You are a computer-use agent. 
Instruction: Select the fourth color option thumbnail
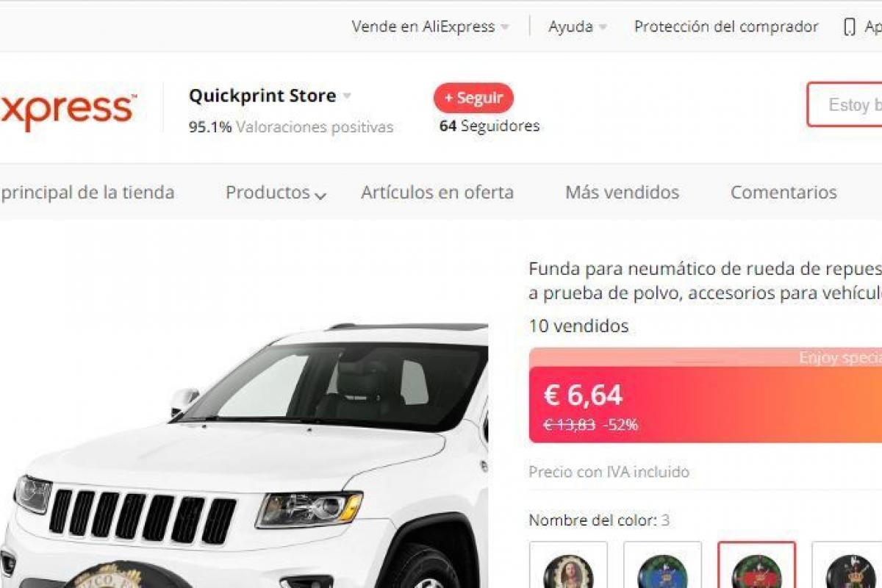tap(847, 564)
